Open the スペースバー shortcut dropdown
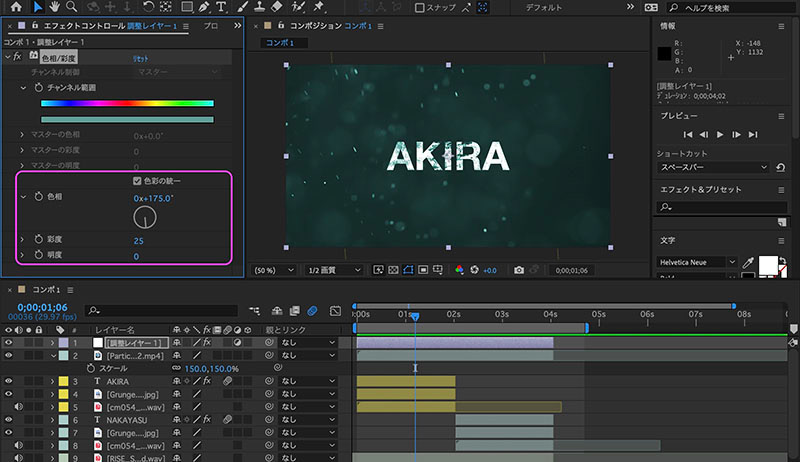The image size is (800, 462). [x=714, y=167]
